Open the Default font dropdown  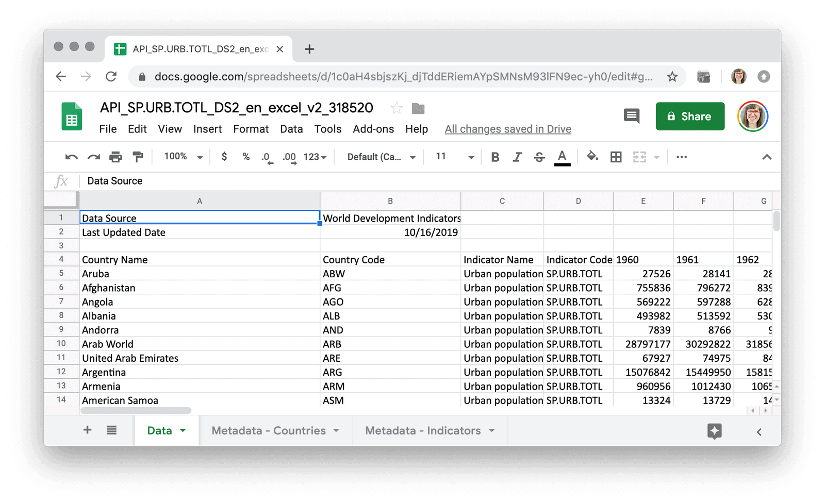coord(381,157)
